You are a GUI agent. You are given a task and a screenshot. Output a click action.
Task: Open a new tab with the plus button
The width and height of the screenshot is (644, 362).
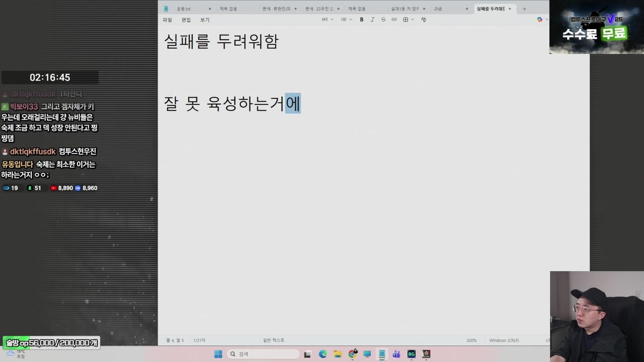[524, 8]
